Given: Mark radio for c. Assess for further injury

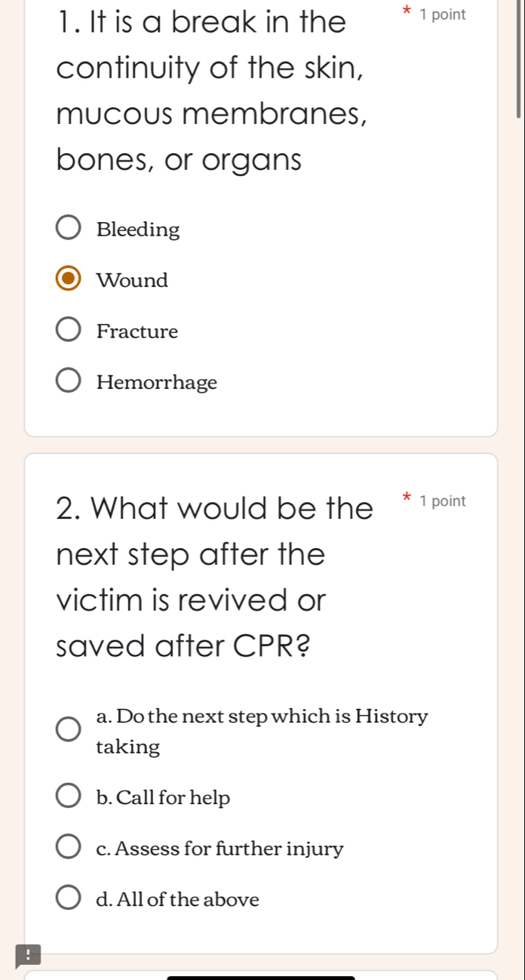Looking at the screenshot, I should 69,848.
